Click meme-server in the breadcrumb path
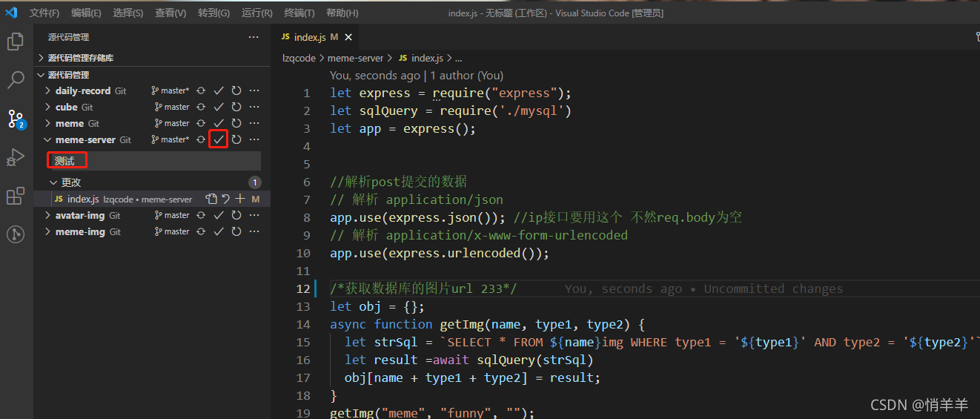The width and height of the screenshot is (980, 419). tap(355, 58)
